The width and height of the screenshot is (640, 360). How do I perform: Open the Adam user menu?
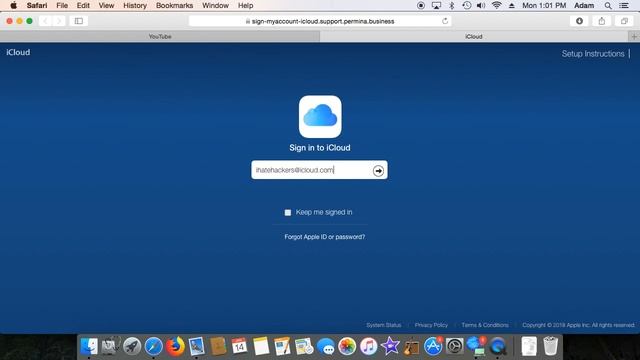pos(584,5)
